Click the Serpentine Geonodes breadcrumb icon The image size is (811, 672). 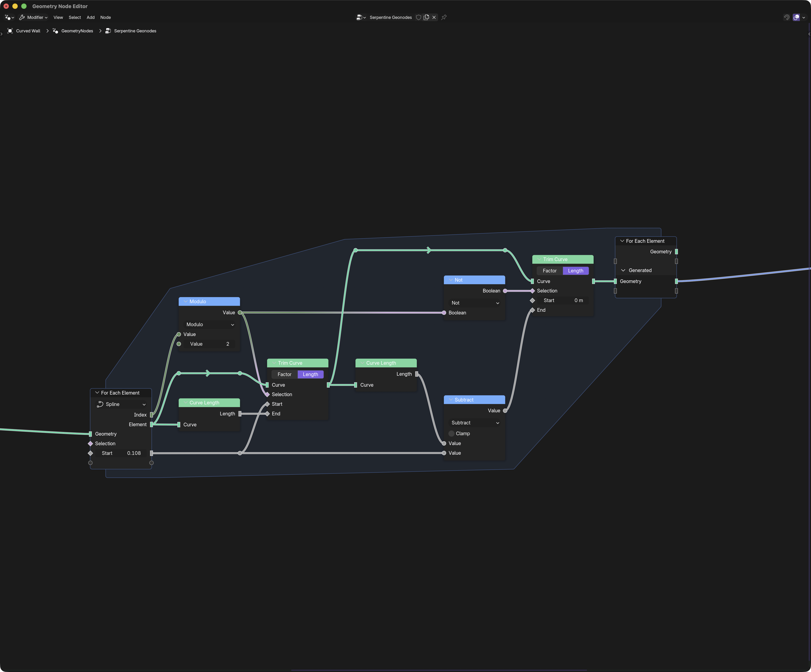[x=108, y=31]
